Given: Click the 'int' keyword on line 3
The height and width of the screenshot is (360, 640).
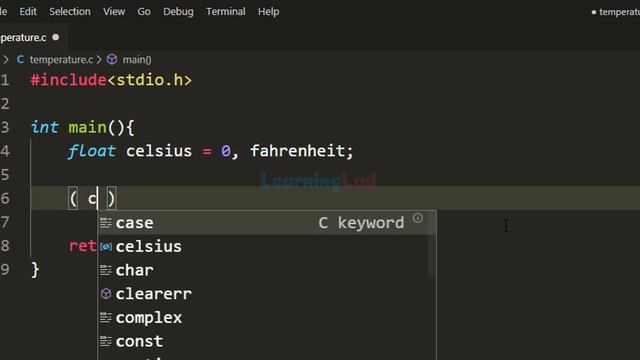Looking at the screenshot, I should coord(45,127).
